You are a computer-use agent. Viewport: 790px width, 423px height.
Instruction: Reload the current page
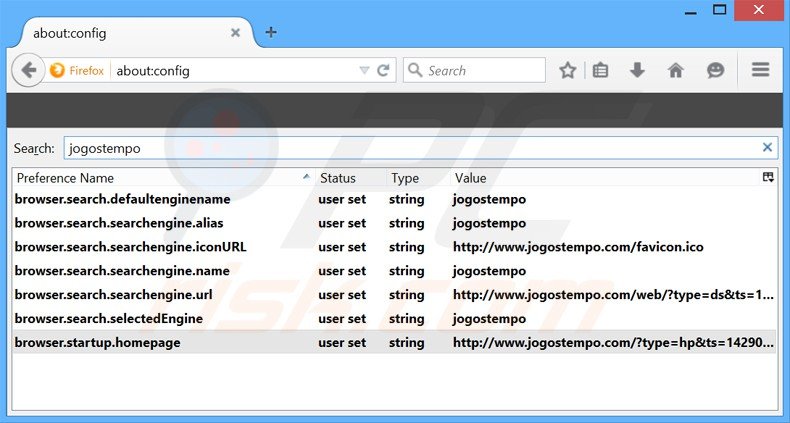384,70
